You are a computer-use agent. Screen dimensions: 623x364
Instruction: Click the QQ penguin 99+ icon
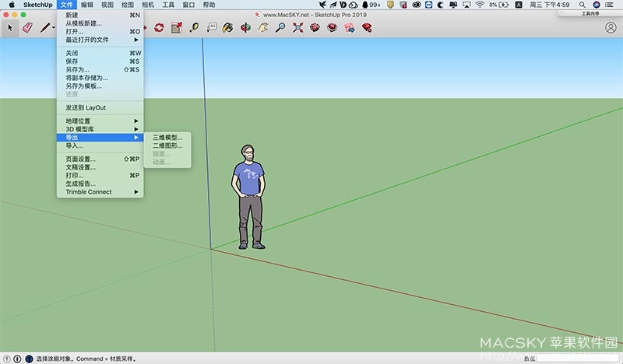click(371, 5)
